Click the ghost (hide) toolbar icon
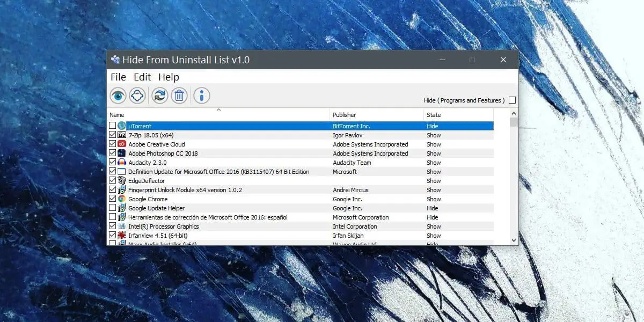Viewport: 644px width, 322px height. [137, 96]
